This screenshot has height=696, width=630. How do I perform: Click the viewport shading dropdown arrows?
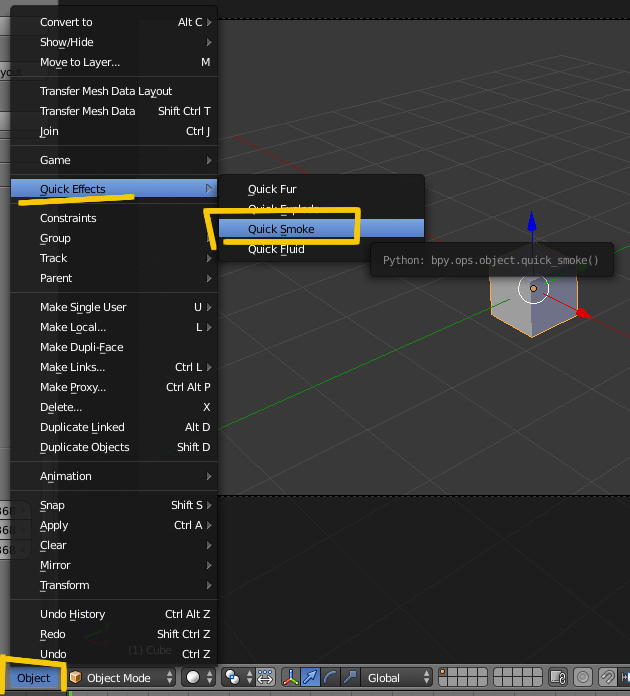coord(210,677)
